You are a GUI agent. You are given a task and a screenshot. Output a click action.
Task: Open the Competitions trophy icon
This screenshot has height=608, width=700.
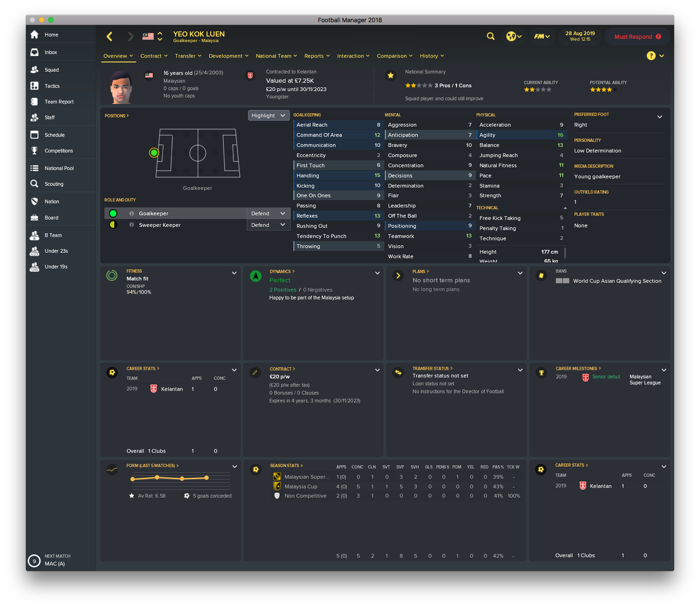(34, 151)
